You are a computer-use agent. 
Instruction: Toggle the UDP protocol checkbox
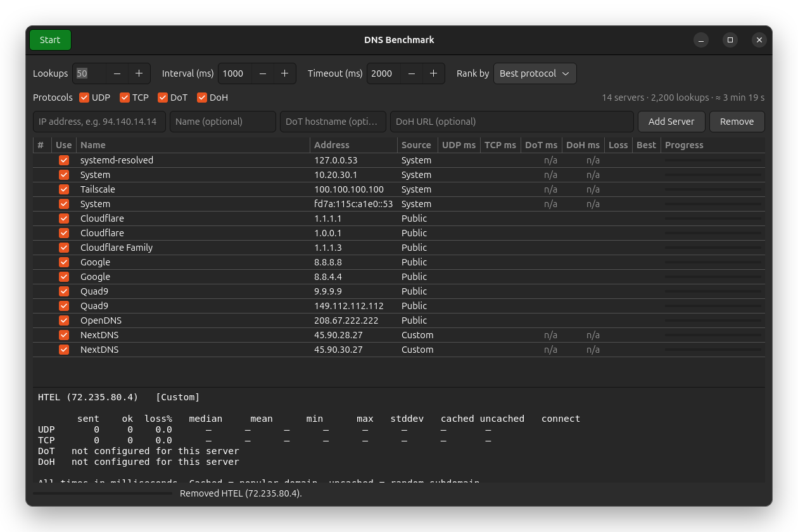pos(84,98)
